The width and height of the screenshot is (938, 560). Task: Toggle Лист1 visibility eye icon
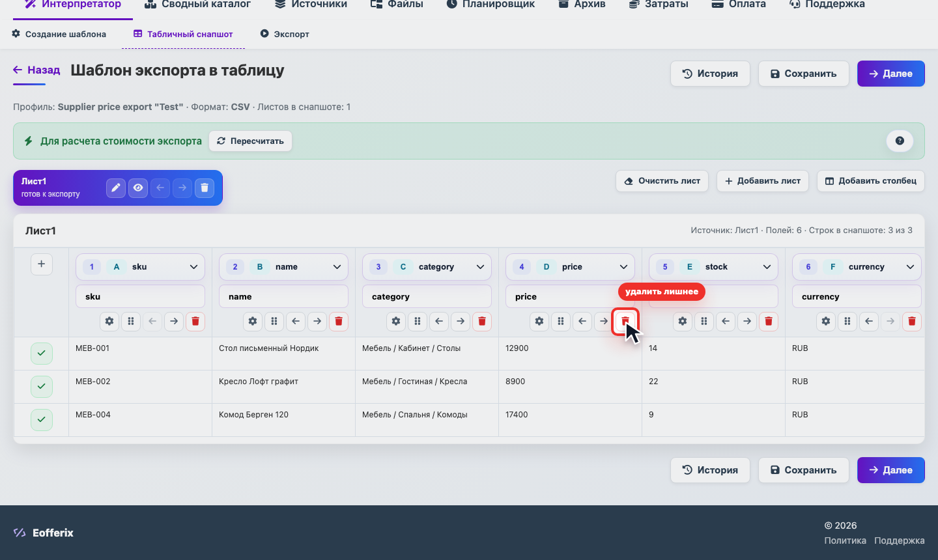[x=138, y=188]
